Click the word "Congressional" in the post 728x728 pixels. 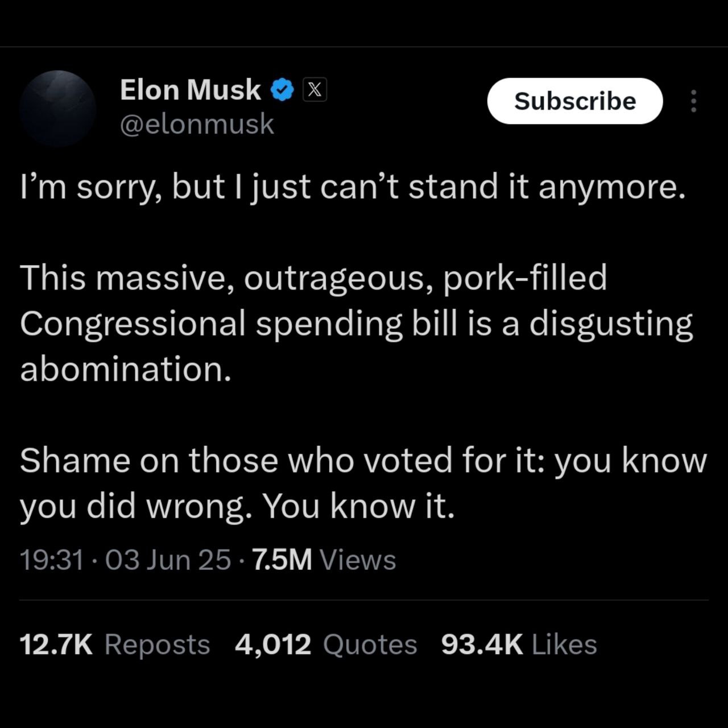tap(133, 324)
